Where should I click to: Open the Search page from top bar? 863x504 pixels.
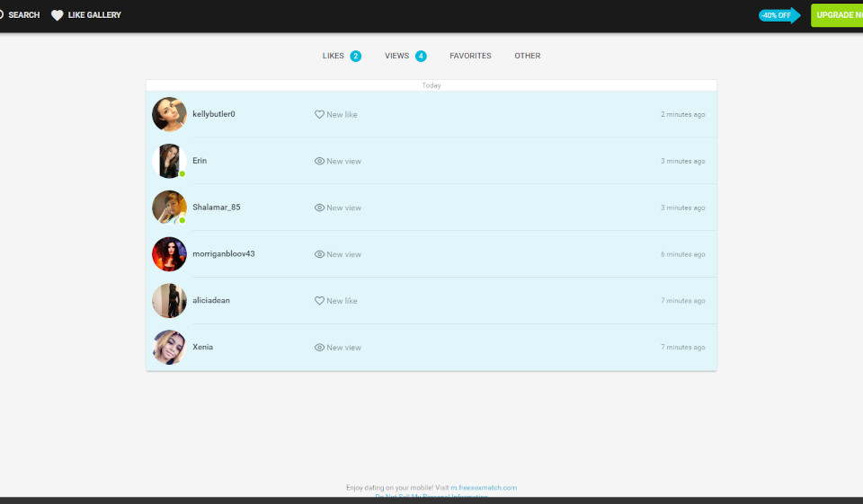coord(20,15)
